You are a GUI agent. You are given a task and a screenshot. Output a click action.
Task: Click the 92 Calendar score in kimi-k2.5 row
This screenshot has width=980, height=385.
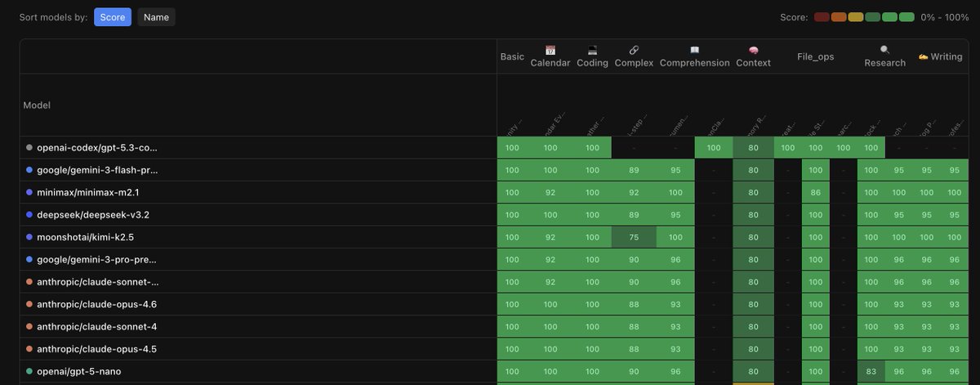550,237
